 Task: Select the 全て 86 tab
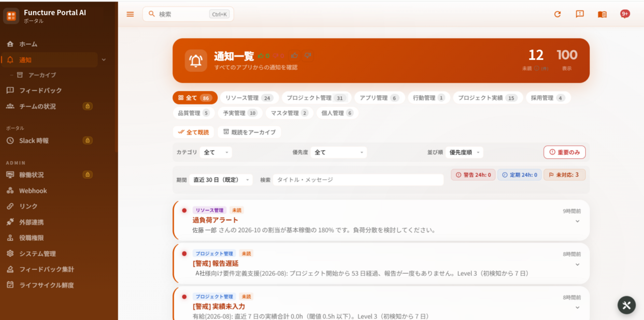pos(195,98)
